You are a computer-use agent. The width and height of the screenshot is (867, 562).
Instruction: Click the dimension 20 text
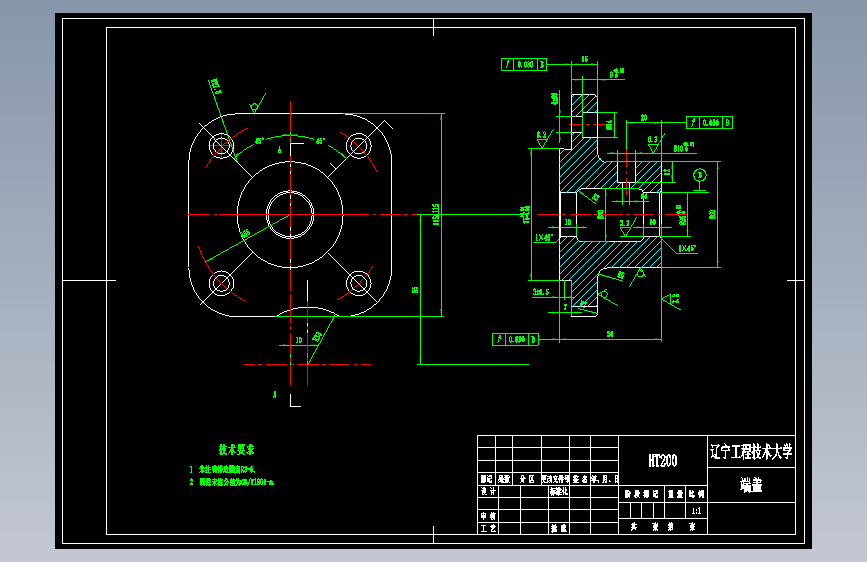pyautogui.click(x=644, y=117)
